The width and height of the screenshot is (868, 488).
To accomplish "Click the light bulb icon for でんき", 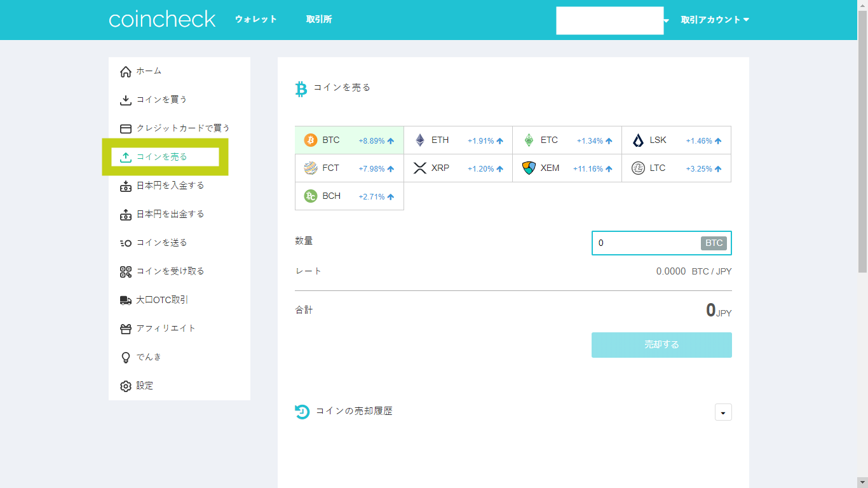I will (x=126, y=357).
